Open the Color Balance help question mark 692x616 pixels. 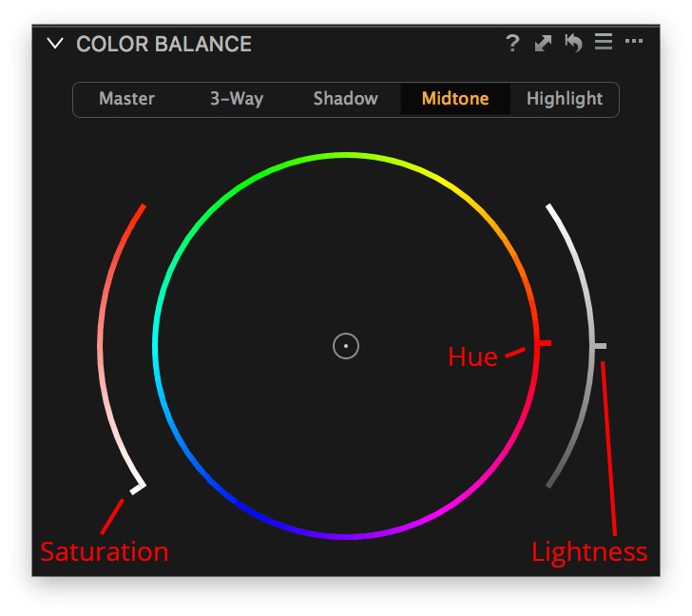pos(512,43)
